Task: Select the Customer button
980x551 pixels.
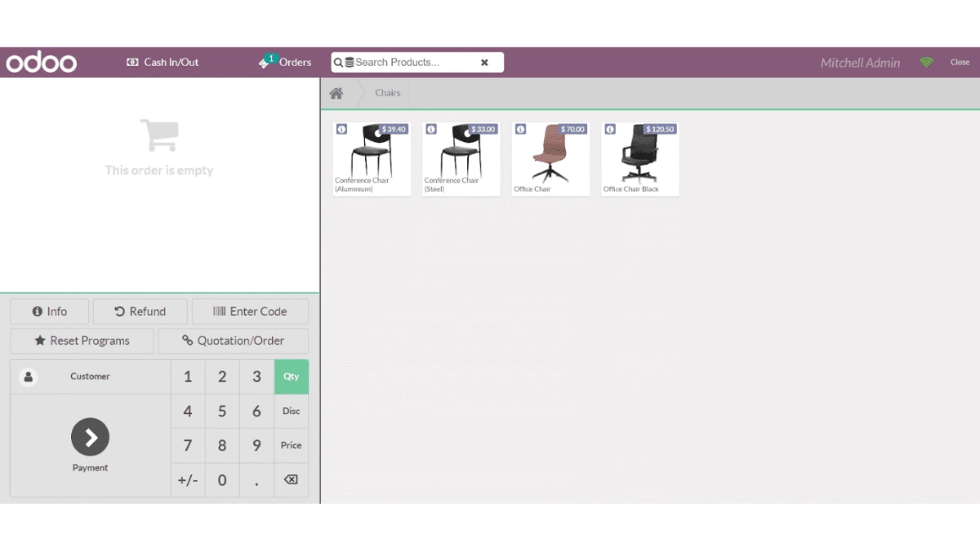Action: pyautogui.click(x=90, y=376)
